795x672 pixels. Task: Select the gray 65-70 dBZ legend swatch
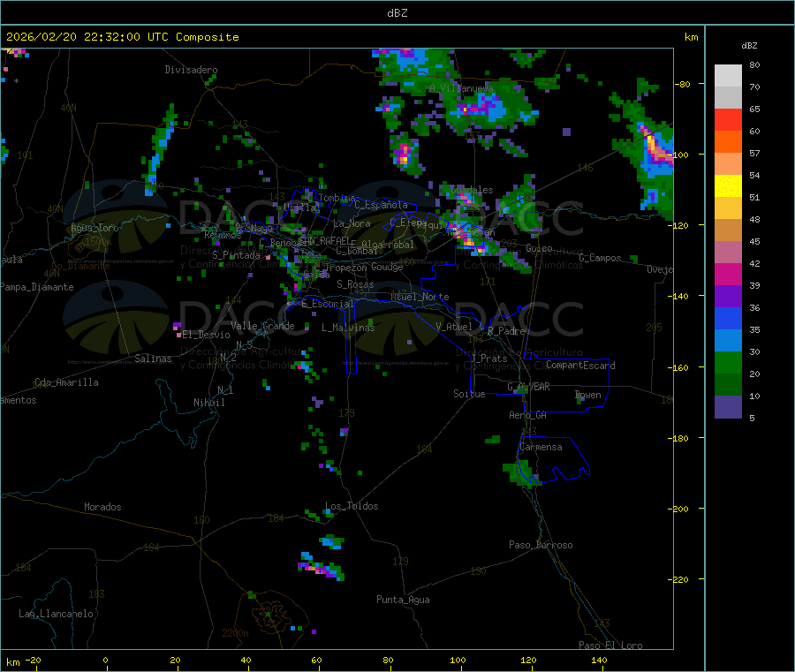pos(728,98)
